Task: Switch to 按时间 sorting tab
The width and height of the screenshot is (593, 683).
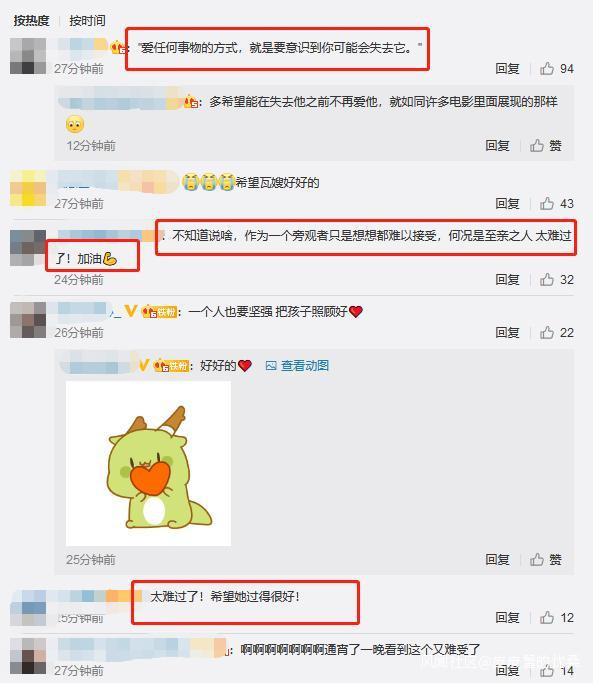Action: pyautogui.click(x=88, y=20)
